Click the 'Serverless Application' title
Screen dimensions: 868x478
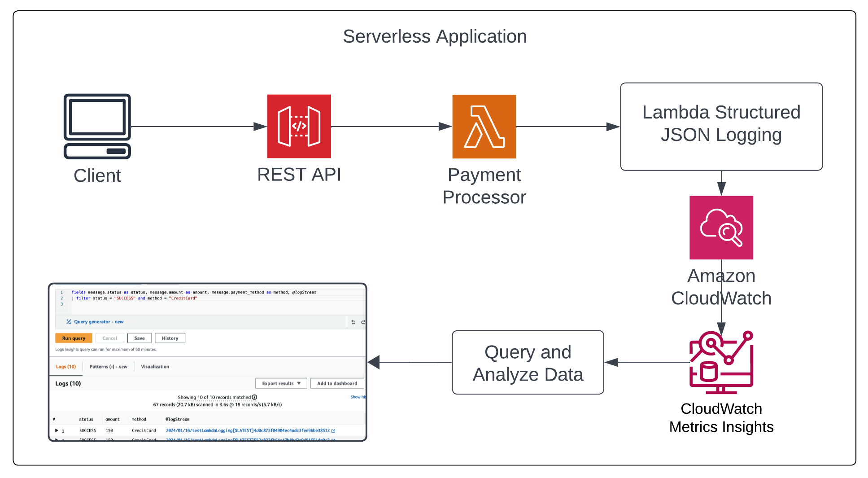click(x=435, y=36)
